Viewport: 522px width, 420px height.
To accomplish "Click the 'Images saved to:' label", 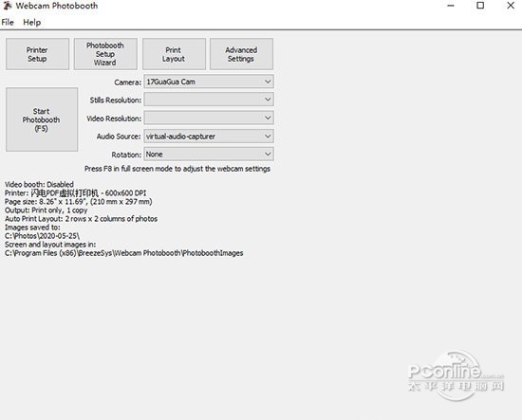I will tap(32, 228).
